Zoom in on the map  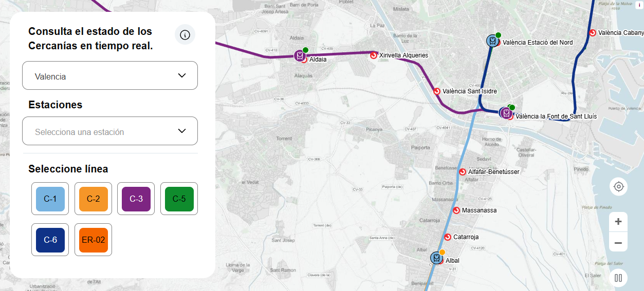[x=618, y=222]
